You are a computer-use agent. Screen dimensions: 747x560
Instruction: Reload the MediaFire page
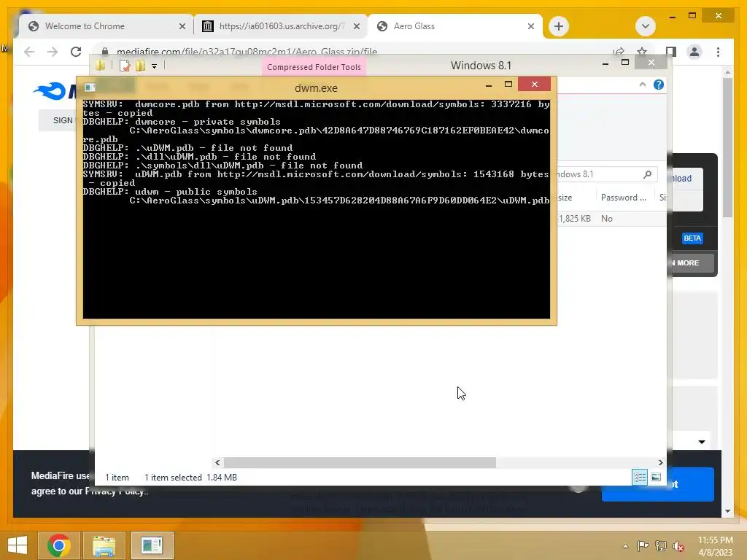[x=76, y=52]
